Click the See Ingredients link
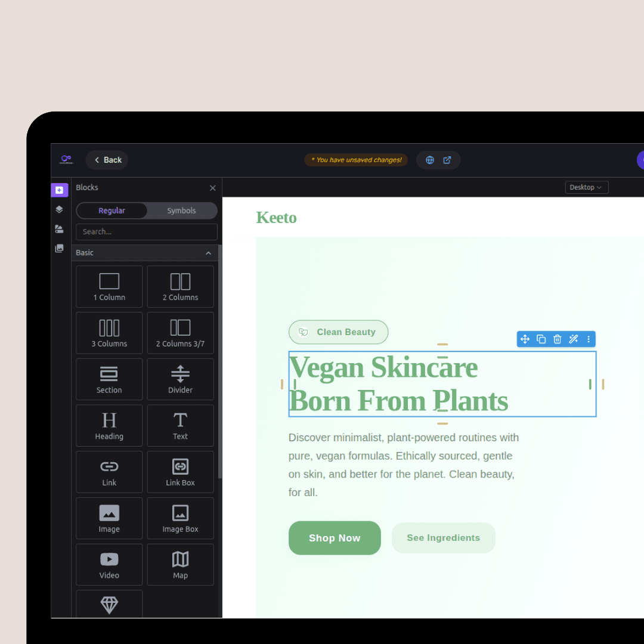 [x=443, y=538]
